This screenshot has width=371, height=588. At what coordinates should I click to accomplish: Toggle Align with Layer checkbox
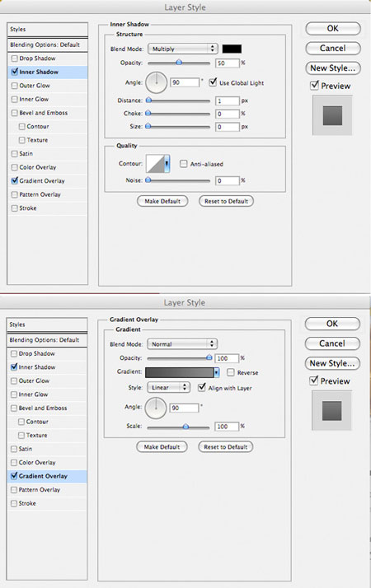202,387
